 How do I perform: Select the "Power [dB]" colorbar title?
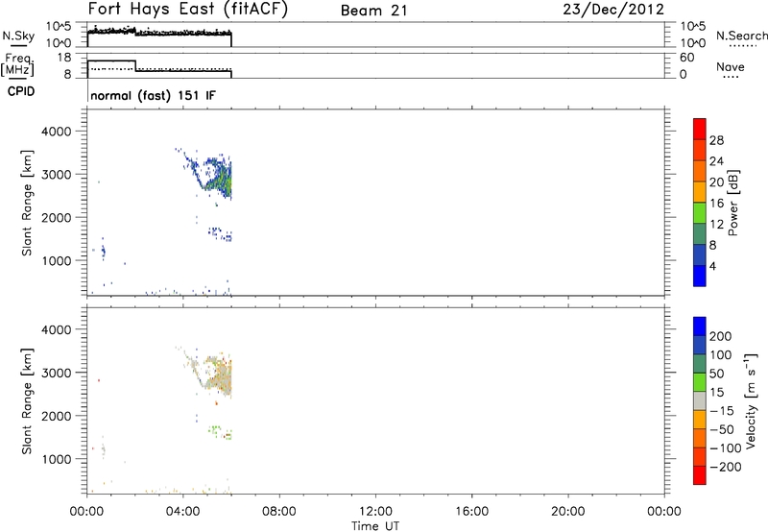[733, 203]
